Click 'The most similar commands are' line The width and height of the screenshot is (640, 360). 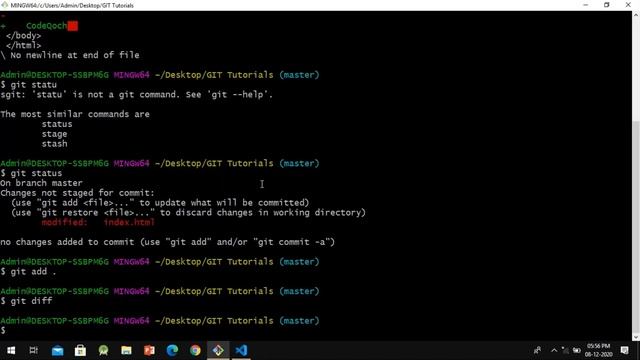point(75,114)
